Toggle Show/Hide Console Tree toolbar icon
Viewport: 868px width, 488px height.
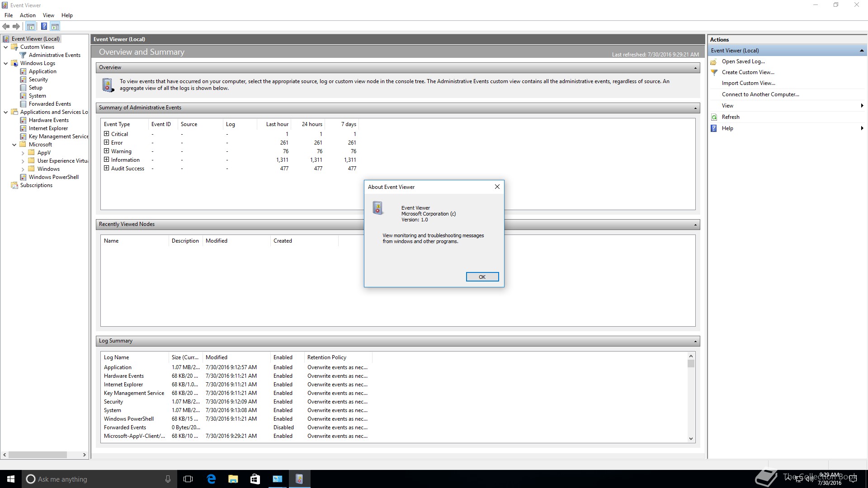pos(31,27)
